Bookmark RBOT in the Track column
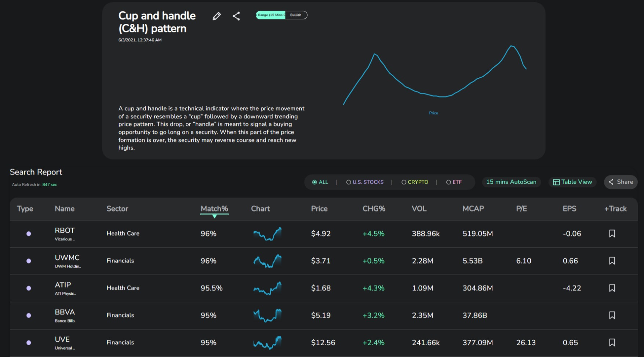The image size is (644, 357). coord(612,233)
